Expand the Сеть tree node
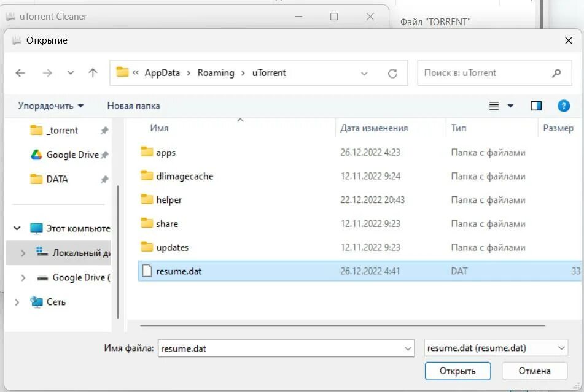Image resolution: width=584 pixels, height=392 pixels. tap(17, 302)
